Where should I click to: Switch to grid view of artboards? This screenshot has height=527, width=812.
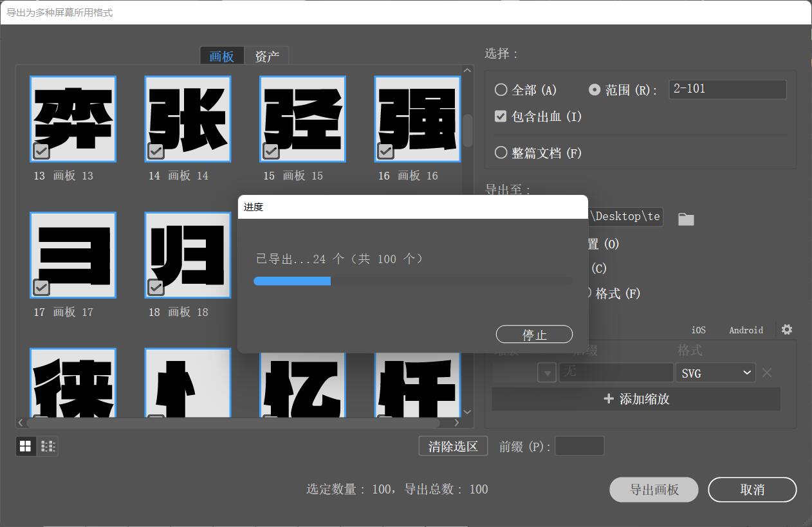coord(25,446)
